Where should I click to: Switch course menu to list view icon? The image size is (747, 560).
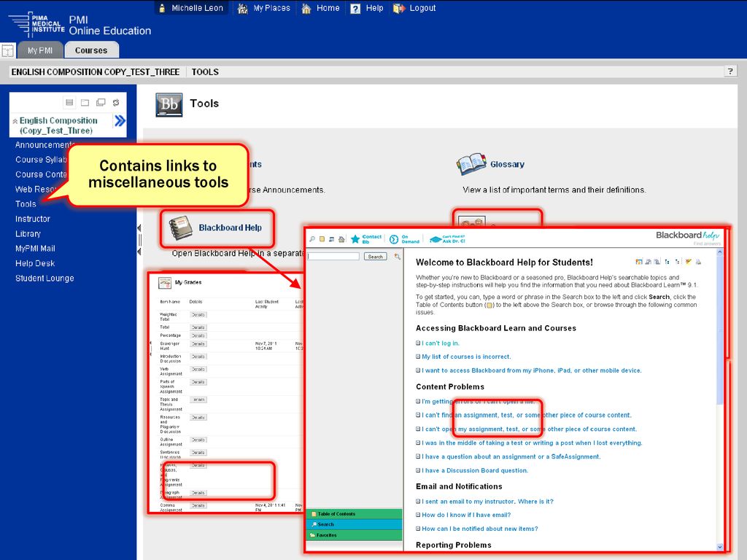click(69, 102)
